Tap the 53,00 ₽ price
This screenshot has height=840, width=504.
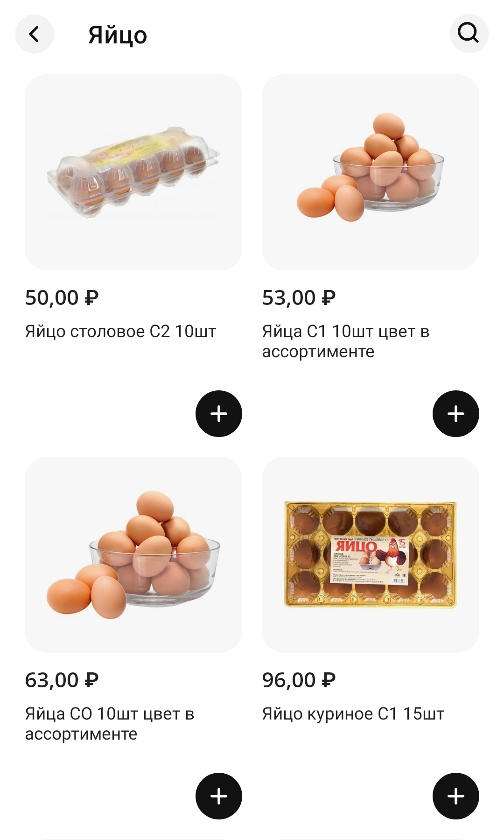click(299, 298)
